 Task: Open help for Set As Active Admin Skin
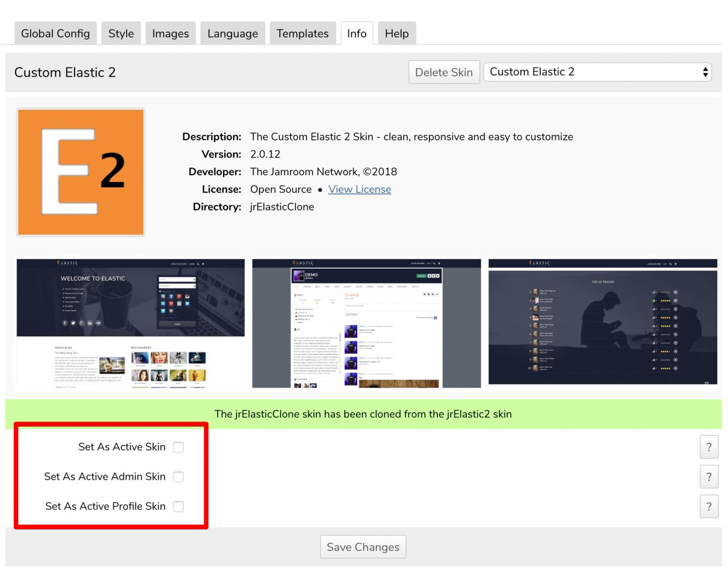point(709,477)
